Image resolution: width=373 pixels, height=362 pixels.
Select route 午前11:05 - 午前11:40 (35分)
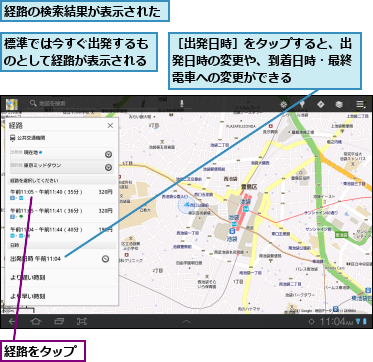pyautogui.click(x=62, y=195)
